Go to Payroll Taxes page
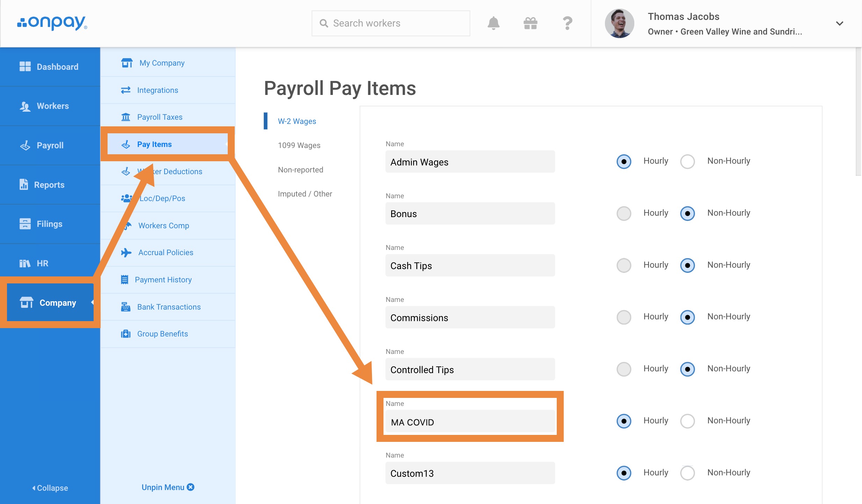Image resolution: width=862 pixels, height=504 pixels. pos(159,117)
